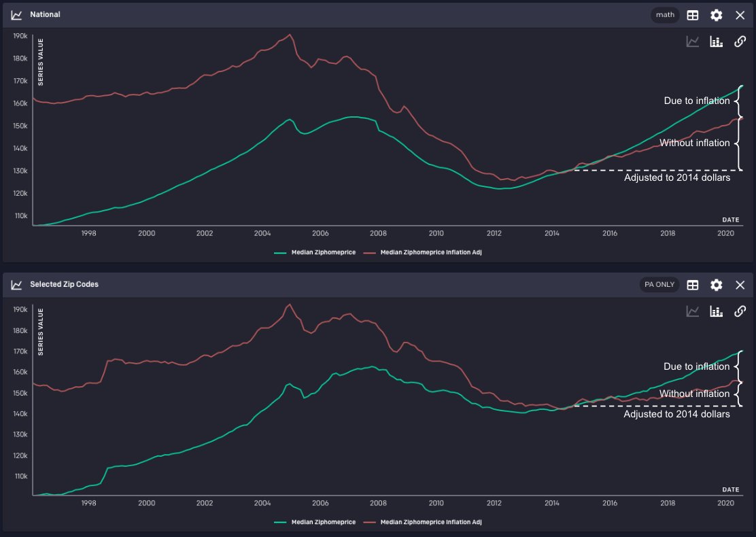Toggle Median Ziphomeprice Inflation Adj legend in Selected Zip Codes chart
This screenshot has height=537, width=756.
(422, 522)
